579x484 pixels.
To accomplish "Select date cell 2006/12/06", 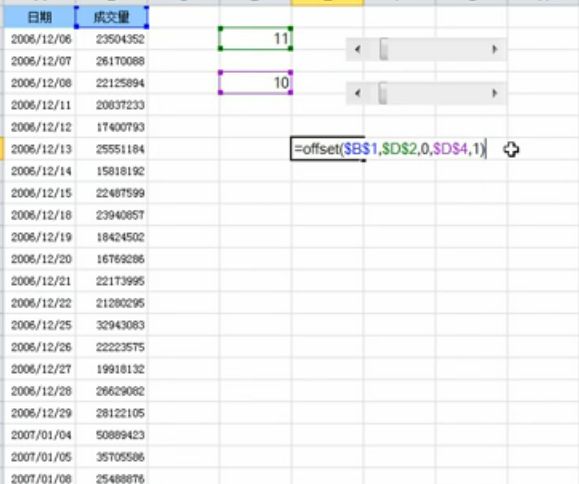I will [40, 39].
